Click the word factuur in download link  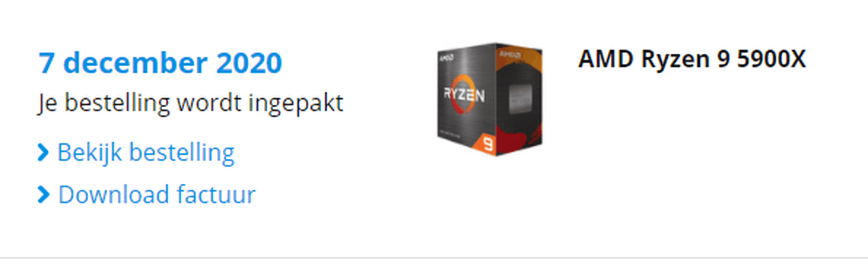click(x=216, y=194)
